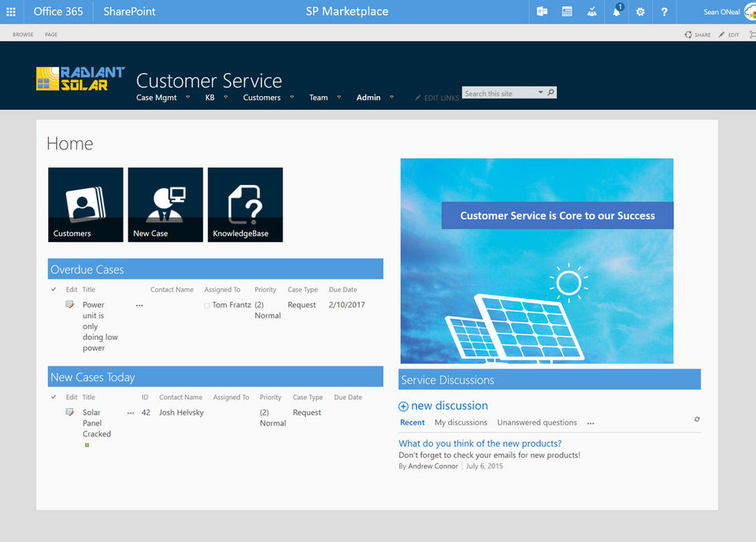This screenshot has height=542, width=756.
Task: Open the 'Solar Panel Cracked' case title
Action: (x=96, y=423)
